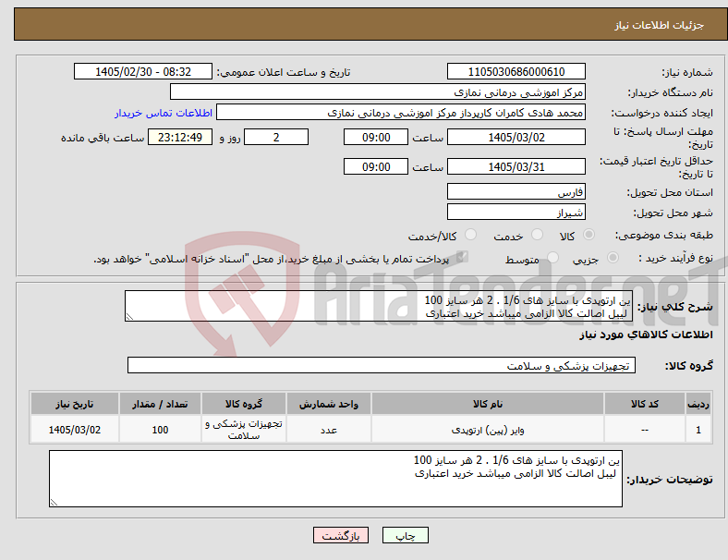Click the چاپ print button

[x=406, y=535]
